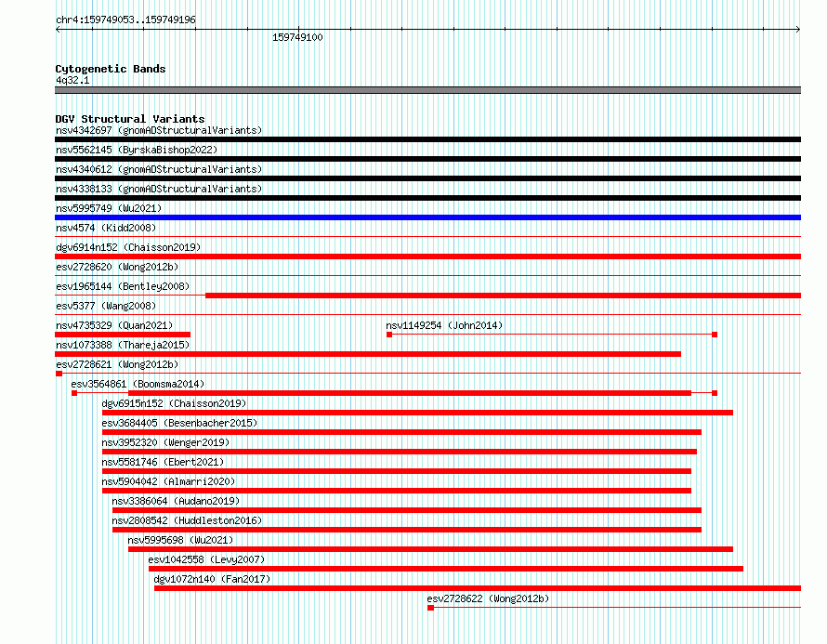Screen dimensions: 827x644
Task: Click nsv5581746 (Ebert2021) variant label
Action: click(x=163, y=462)
